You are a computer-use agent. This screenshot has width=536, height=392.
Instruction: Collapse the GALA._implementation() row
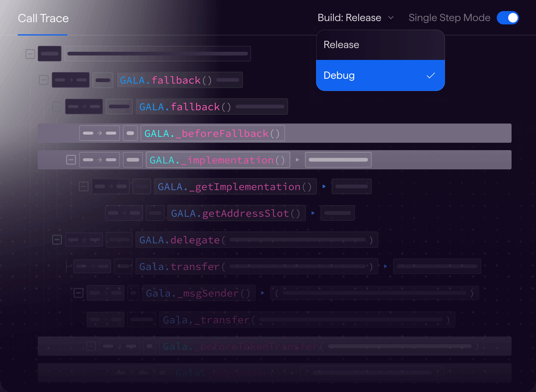point(71,160)
